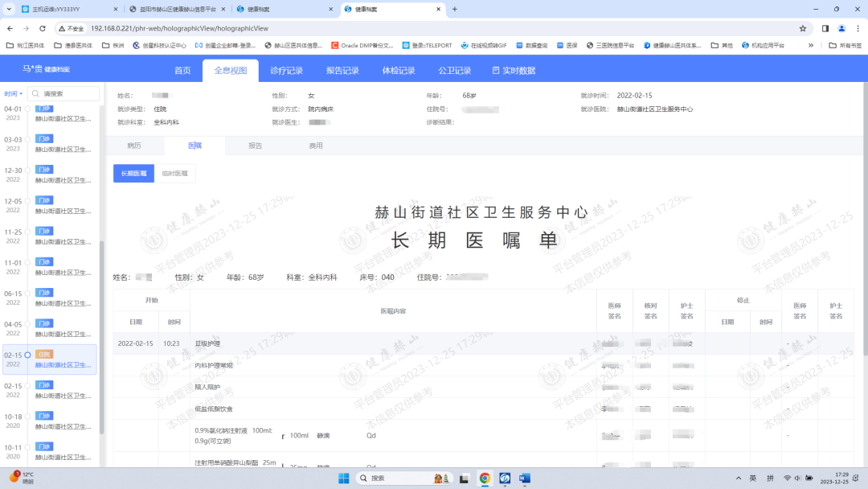Image resolution: width=868 pixels, height=489 pixels.
Task: Open the 登录::TELEPORT bookmark
Action: (427, 45)
